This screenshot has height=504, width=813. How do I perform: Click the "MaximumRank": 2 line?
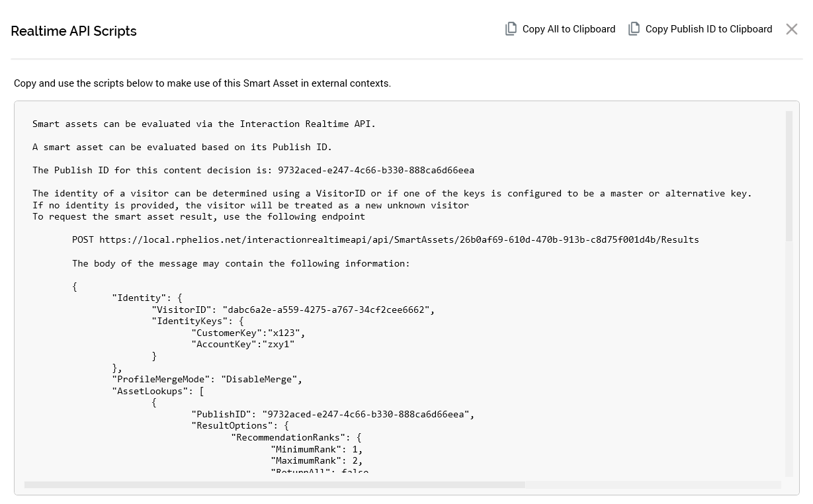316,460
